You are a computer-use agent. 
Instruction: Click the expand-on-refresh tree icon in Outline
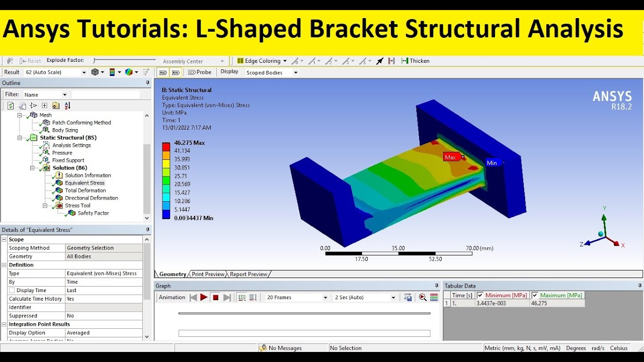pyautogui.click(x=33, y=106)
